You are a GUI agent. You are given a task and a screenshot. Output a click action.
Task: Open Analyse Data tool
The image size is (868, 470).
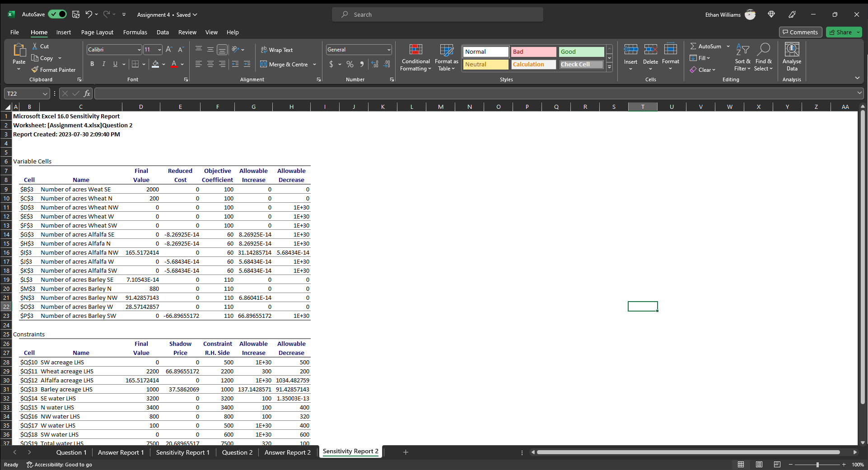[792, 57]
